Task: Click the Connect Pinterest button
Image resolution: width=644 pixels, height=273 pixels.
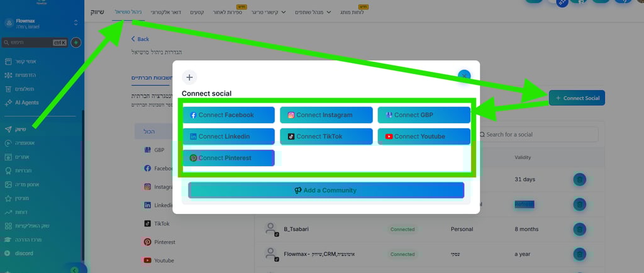Action: click(x=228, y=158)
